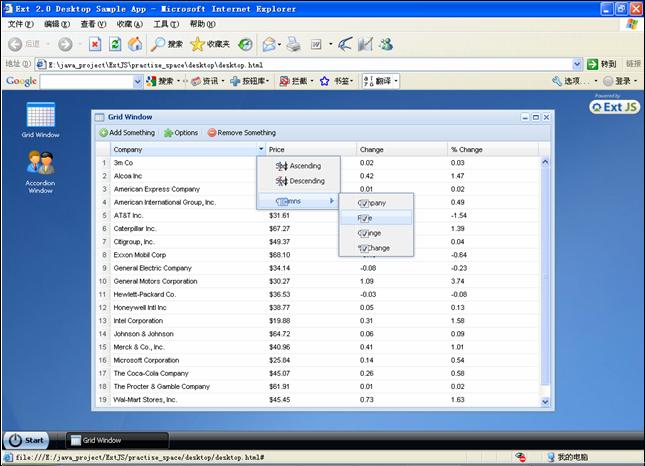This screenshot has width=645, height=466.
Task: Click the IE Stop button
Action: coord(95,44)
